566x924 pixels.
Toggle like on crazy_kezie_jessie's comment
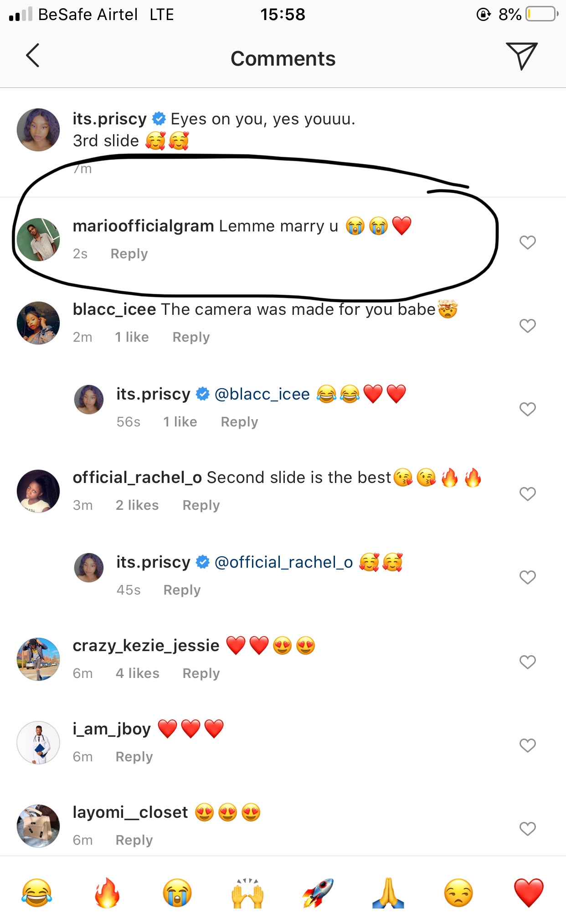pyautogui.click(x=527, y=662)
